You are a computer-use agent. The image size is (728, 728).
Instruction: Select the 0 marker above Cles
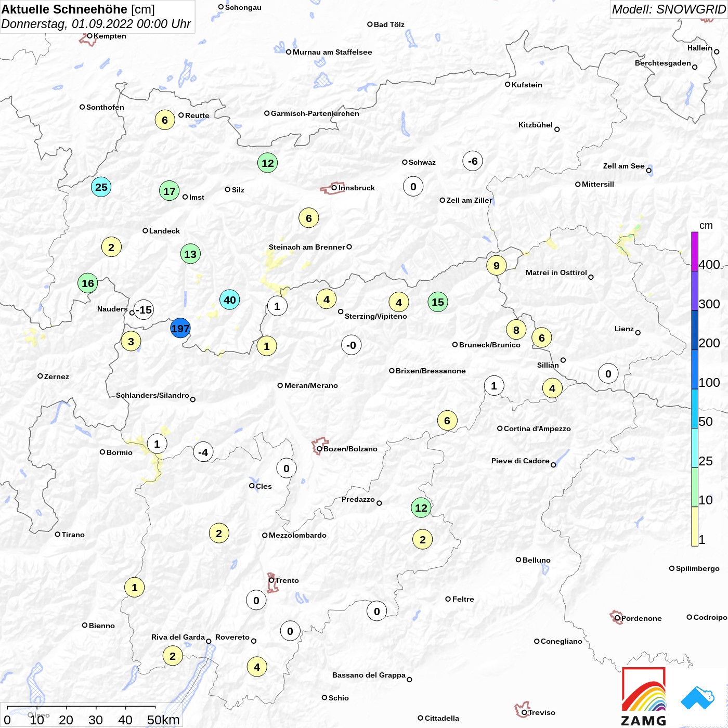click(x=287, y=468)
